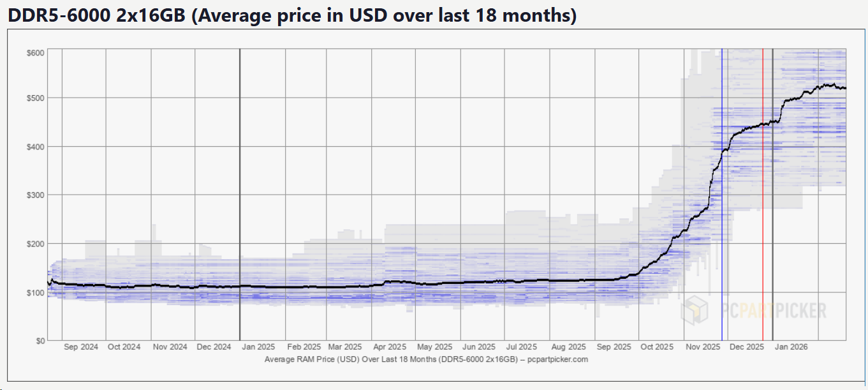Click the PCPartPicker cube logo watermark
This screenshot has height=390, width=868.
point(695,311)
